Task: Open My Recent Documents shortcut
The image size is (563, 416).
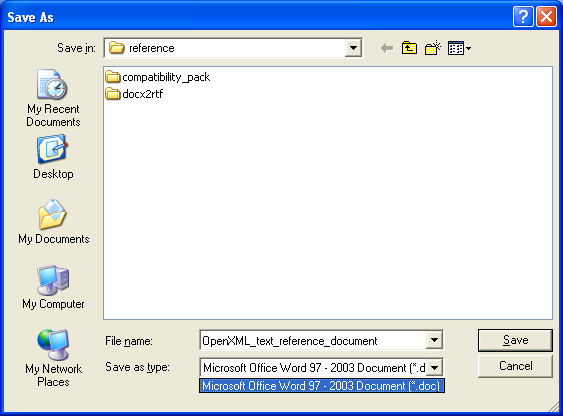Action: point(53,98)
